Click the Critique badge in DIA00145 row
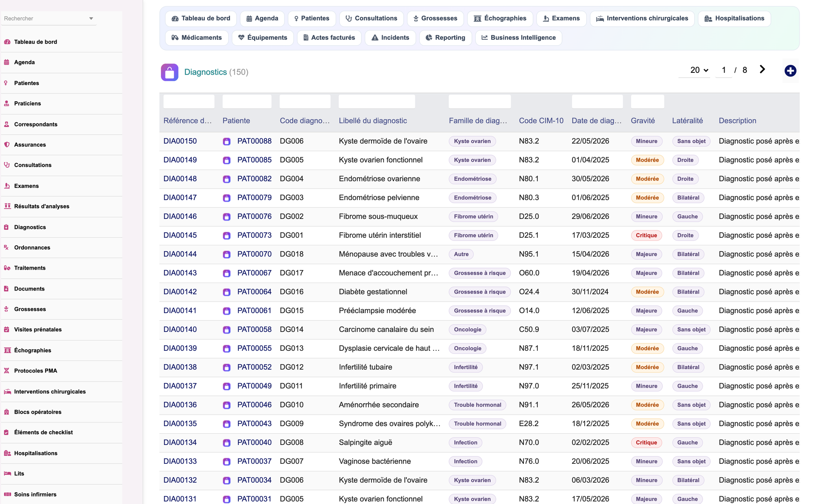Screen dimensions: 815x504 [646, 235]
